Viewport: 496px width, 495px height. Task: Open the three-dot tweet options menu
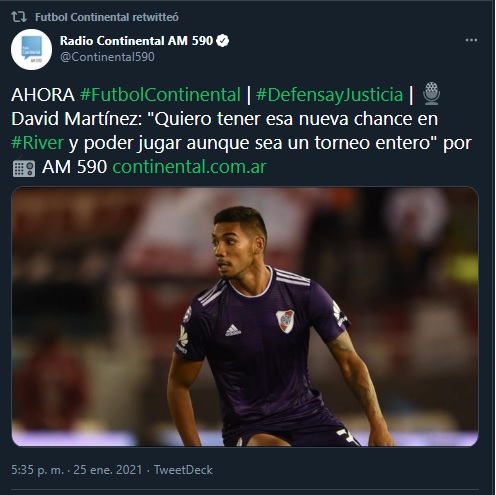pyautogui.click(x=471, y=40)
